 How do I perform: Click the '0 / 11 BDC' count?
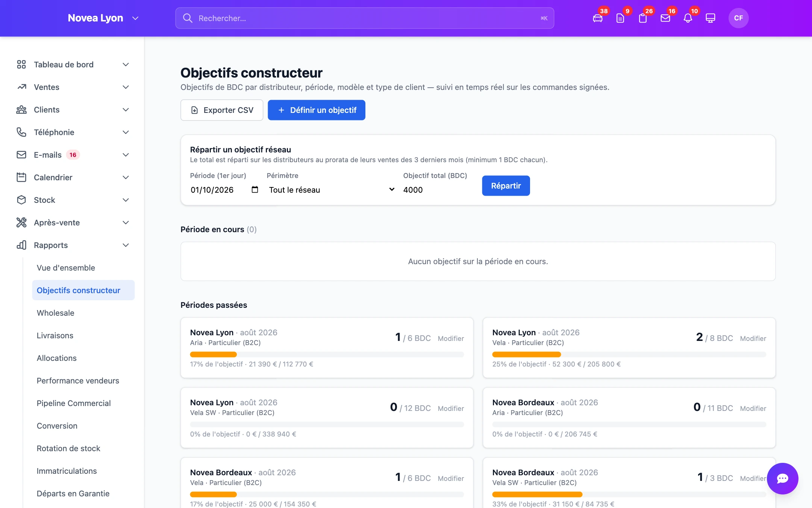pos(713,408)
